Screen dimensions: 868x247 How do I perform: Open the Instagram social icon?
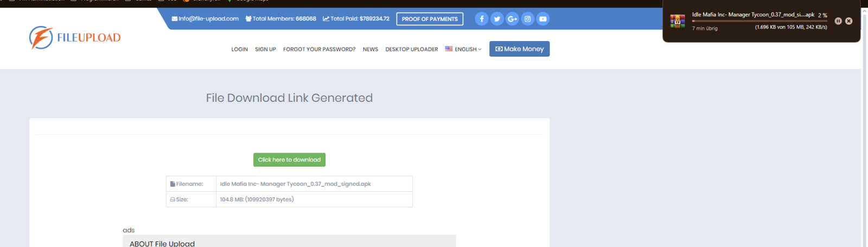click(527, 19)
